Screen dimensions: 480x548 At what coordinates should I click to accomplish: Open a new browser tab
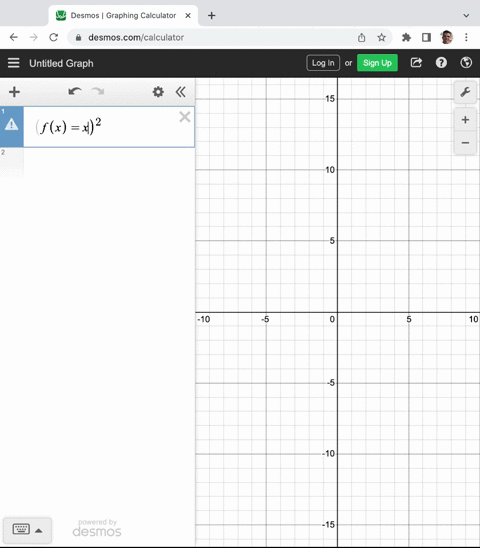[x=212, y=16]
